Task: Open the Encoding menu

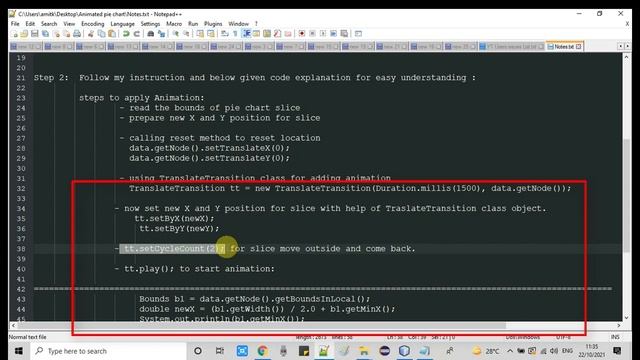Action: 93,24
